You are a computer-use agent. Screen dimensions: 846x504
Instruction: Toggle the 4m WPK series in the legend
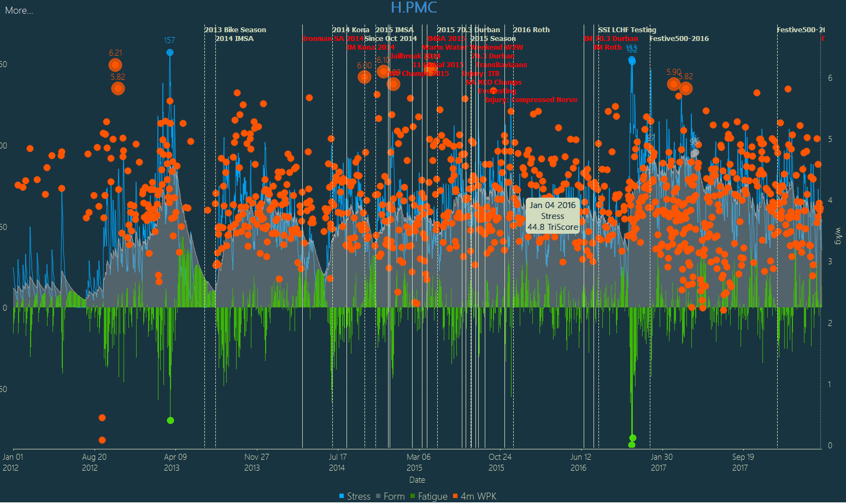click(x=475, y=496)
